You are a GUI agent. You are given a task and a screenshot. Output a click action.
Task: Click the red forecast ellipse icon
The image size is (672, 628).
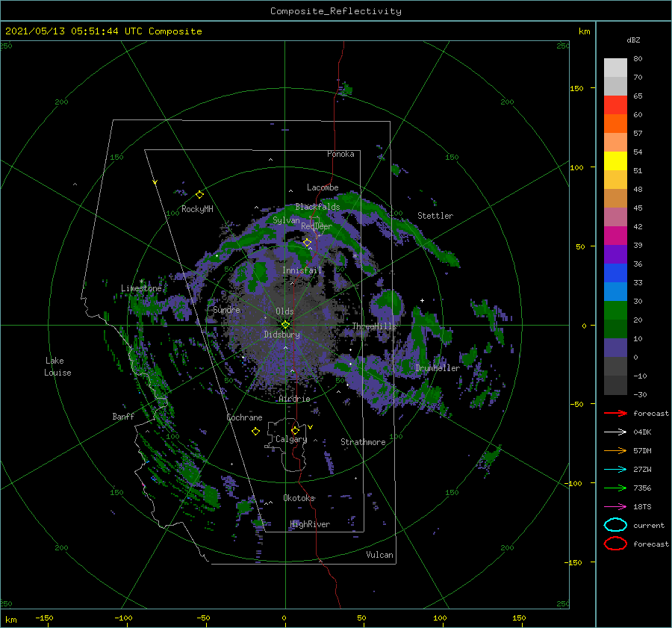[x=615, y=544]
